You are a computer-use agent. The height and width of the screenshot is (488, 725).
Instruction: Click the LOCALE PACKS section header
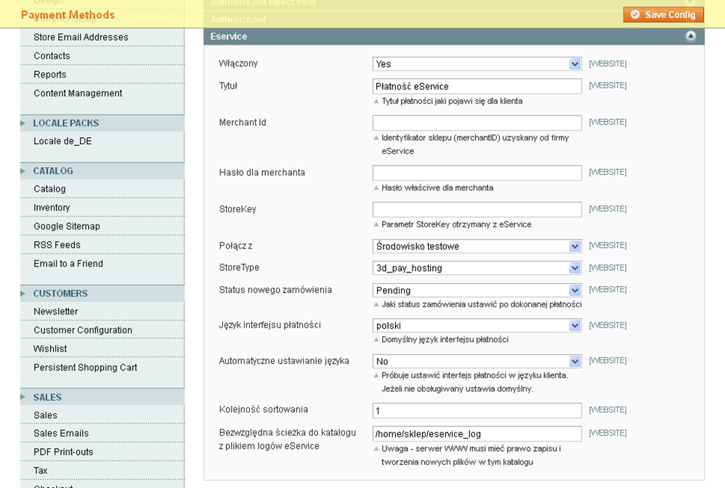pyautogui.click(x=102, y=123)
